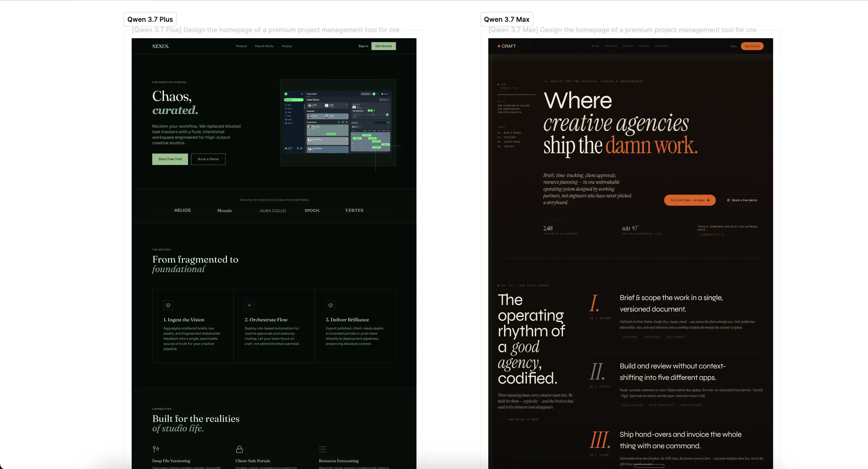Click the AURA COLLEC partner logo
The height and width of the screenshot is (469, 868).
[x=273, y=211]
